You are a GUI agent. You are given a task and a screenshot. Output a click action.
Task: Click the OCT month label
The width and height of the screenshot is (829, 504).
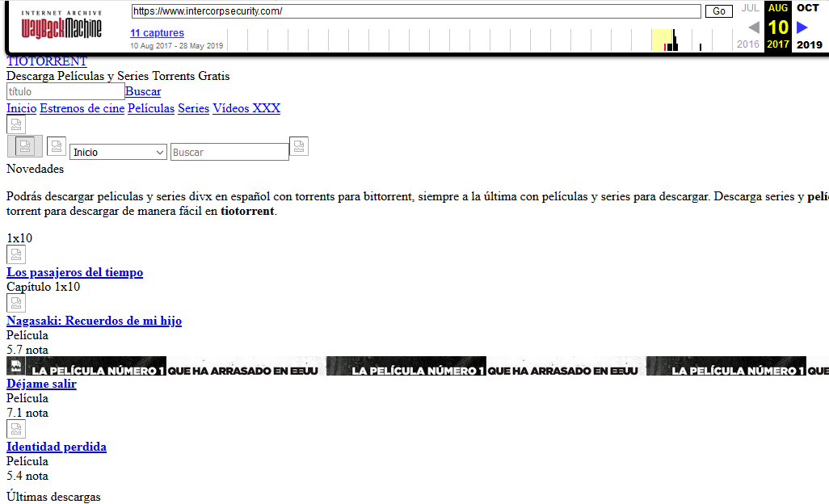coord(808,8)
